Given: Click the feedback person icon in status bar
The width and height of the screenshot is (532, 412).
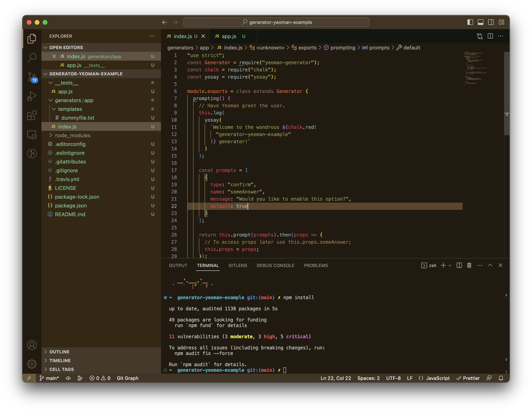Looking at the screenshot, I should click(x=489, y=378).
